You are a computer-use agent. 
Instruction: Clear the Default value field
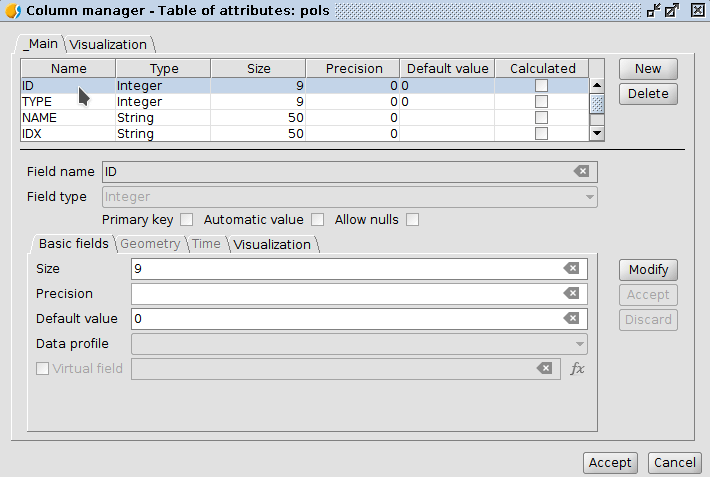click(x=571, y=319)
